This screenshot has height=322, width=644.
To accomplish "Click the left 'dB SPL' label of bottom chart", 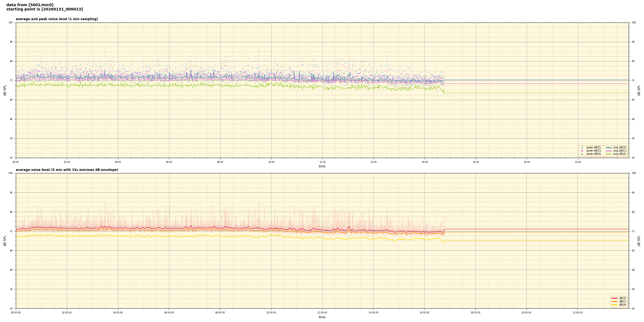I will [5, 241].
